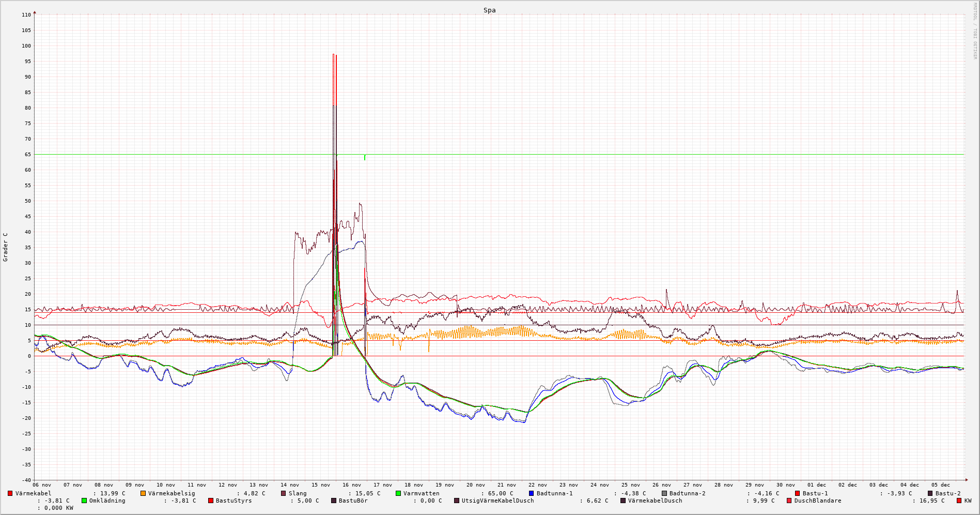
Task: Click the Slang legend color box
Action: click(284, 493)
